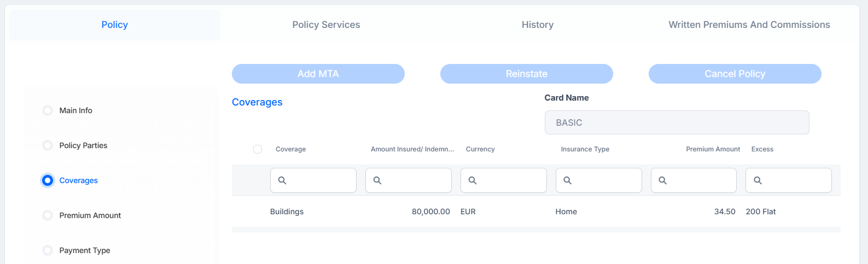
Task: Choose the Premium Amount sidebar radio
Action: point(48,215)
